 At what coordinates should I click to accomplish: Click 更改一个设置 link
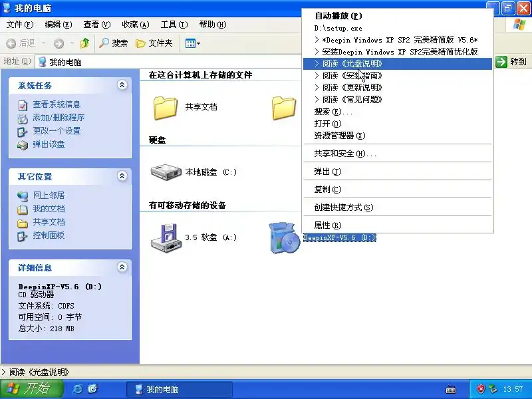pos(57,130)
